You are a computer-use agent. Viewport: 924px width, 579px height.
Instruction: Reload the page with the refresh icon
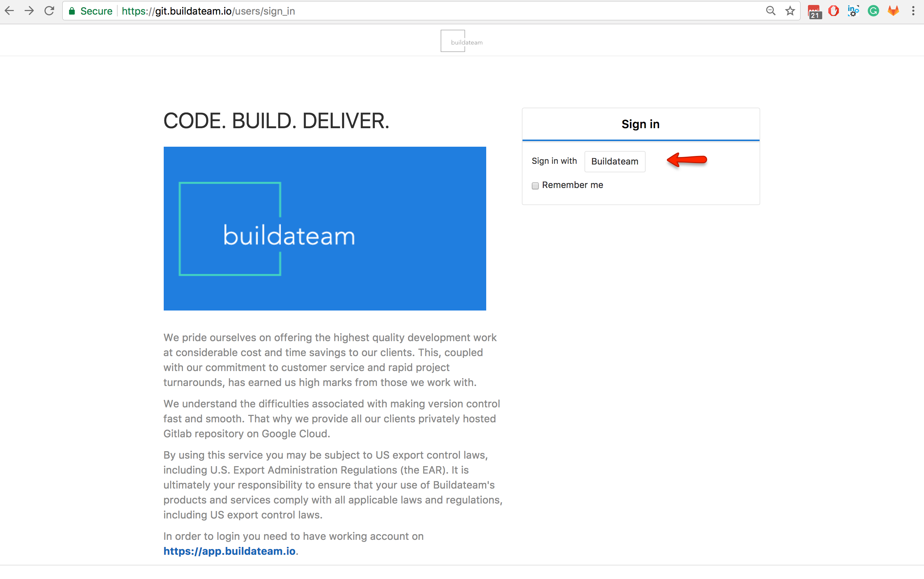[49, 11]
